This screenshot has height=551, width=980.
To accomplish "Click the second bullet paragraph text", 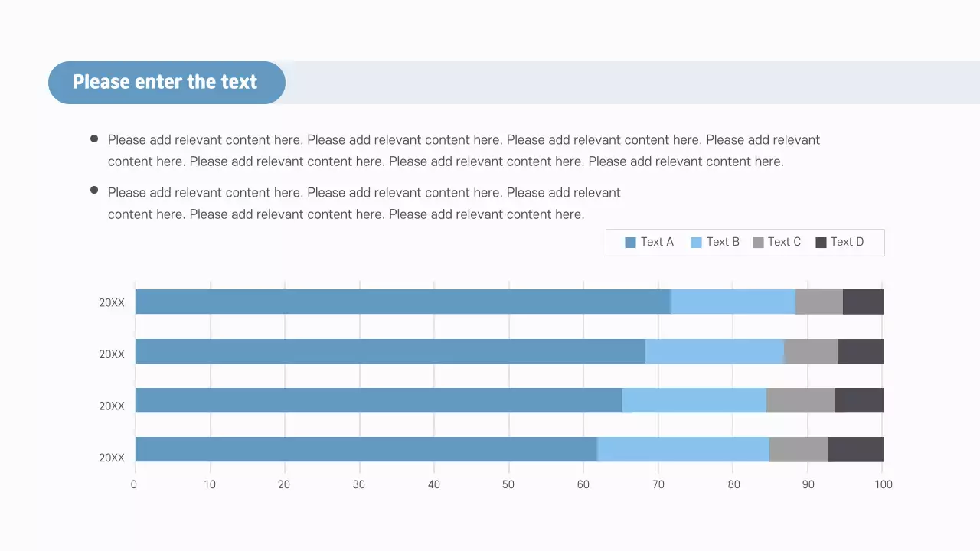I will point(364,204).
